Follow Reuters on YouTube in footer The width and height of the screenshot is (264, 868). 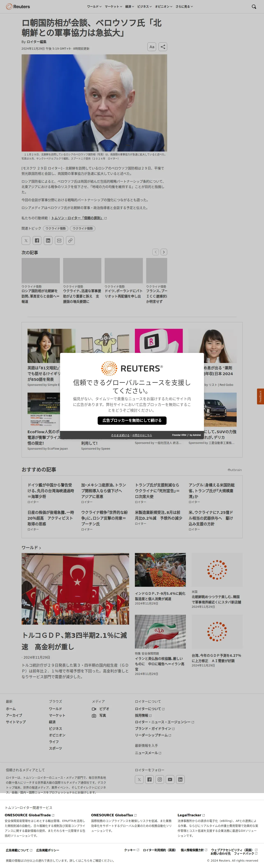coord(170,779)
